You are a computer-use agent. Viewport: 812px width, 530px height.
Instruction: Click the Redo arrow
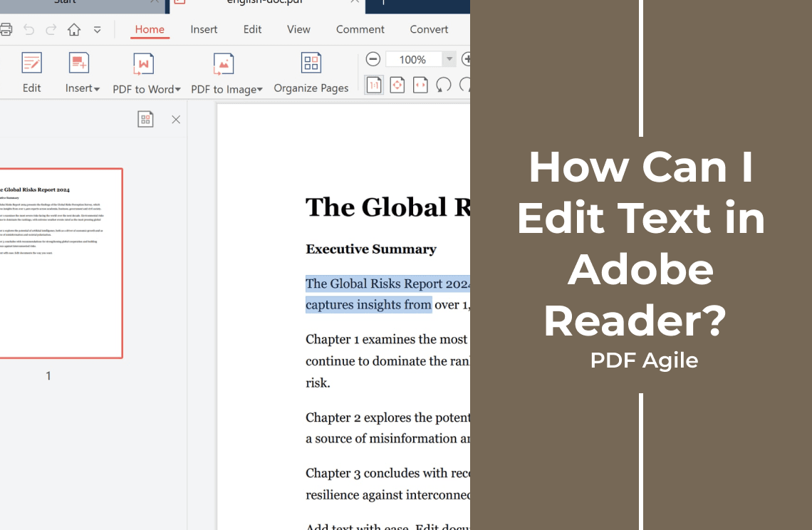pos(51,29)
